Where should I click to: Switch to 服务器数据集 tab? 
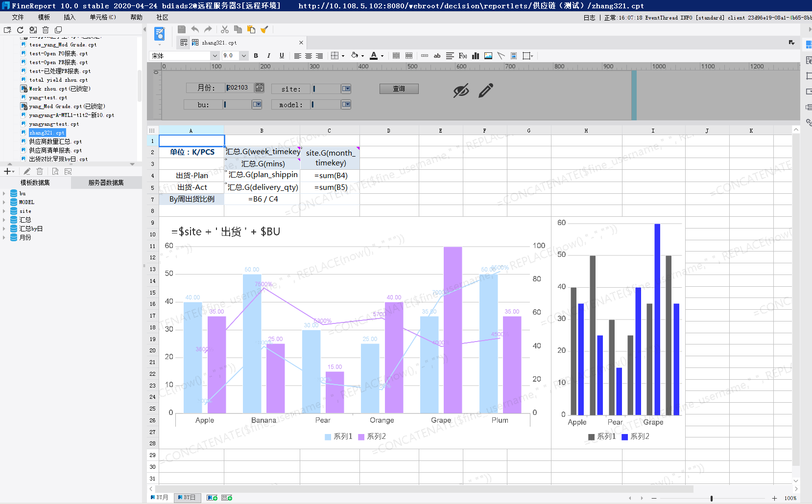click(x=106, y=183)
